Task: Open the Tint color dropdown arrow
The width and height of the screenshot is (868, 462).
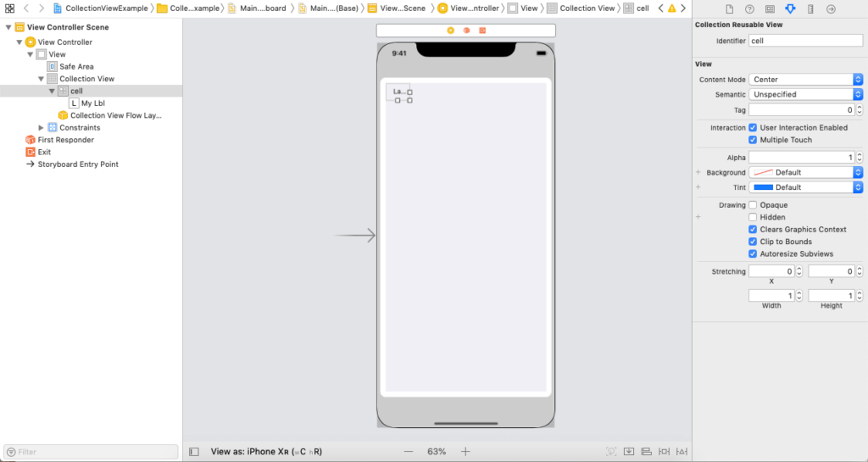Action: tap(858, 187)
